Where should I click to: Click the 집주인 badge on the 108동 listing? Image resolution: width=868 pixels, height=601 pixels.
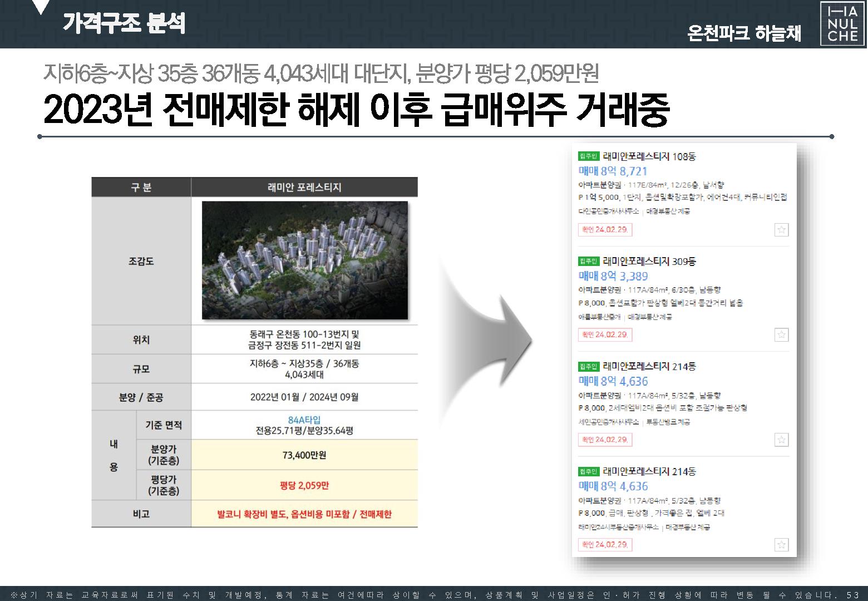pyautogui.click(x=589, y=156)
